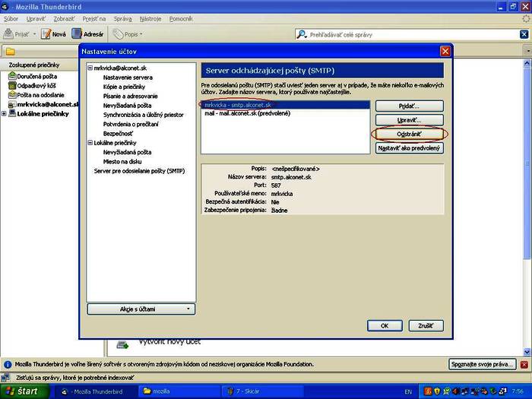Select Bezpečnosť in account tree
The height and width of the screenshot is (399, 532).
tap(118, 134)
